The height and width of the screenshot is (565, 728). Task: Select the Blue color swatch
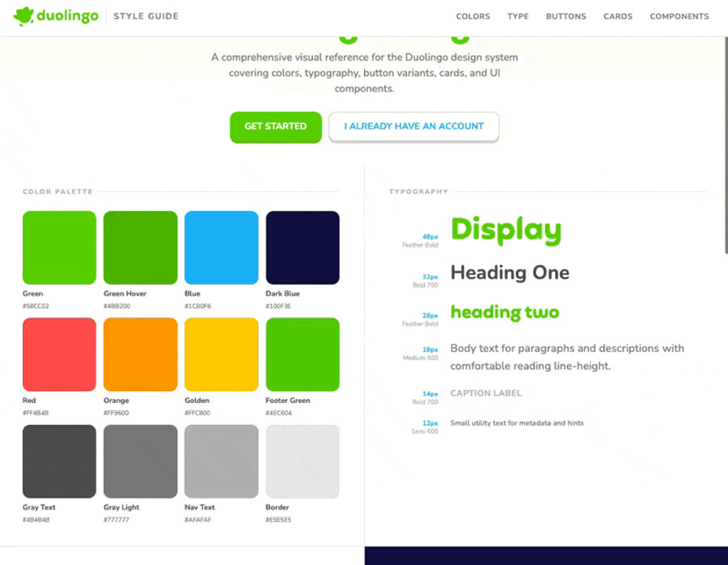222,248
